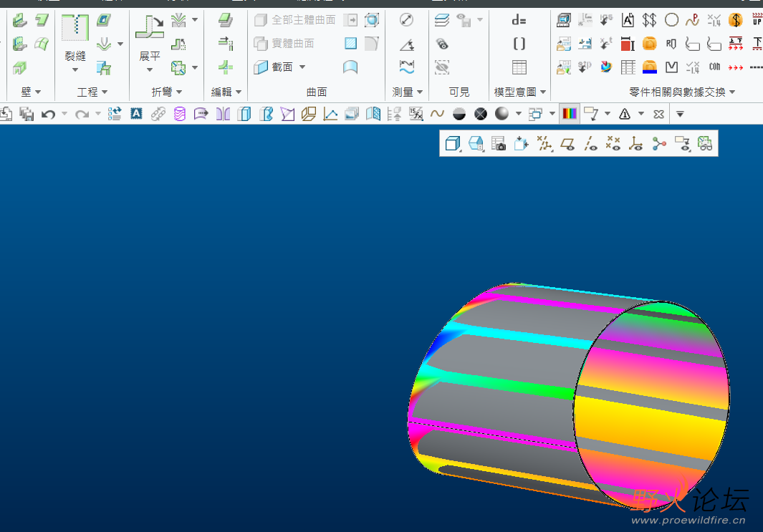Image resolution: width=763 pixels, height=532 pixels.
Task: Click the 'con' icon in the ribbon
Action: pos(714,67)
